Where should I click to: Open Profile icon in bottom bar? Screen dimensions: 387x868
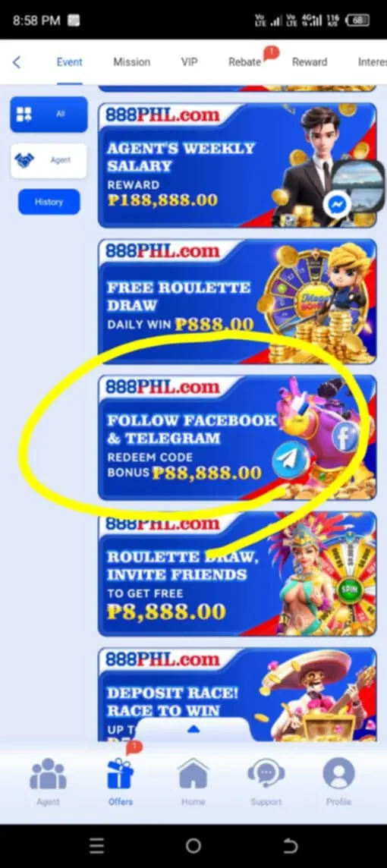(x=339, y=773)
